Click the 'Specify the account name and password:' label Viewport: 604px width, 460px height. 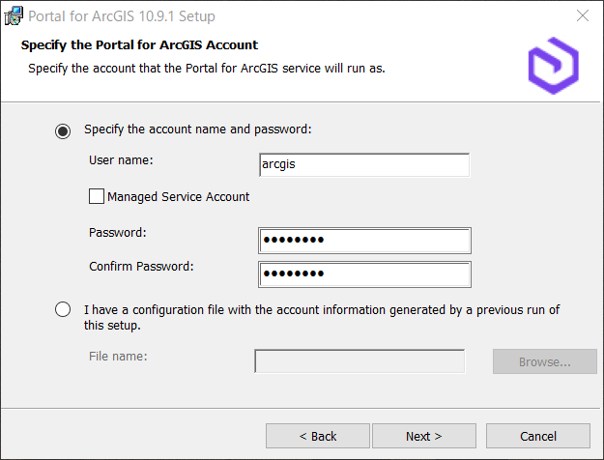coord(198,129)
